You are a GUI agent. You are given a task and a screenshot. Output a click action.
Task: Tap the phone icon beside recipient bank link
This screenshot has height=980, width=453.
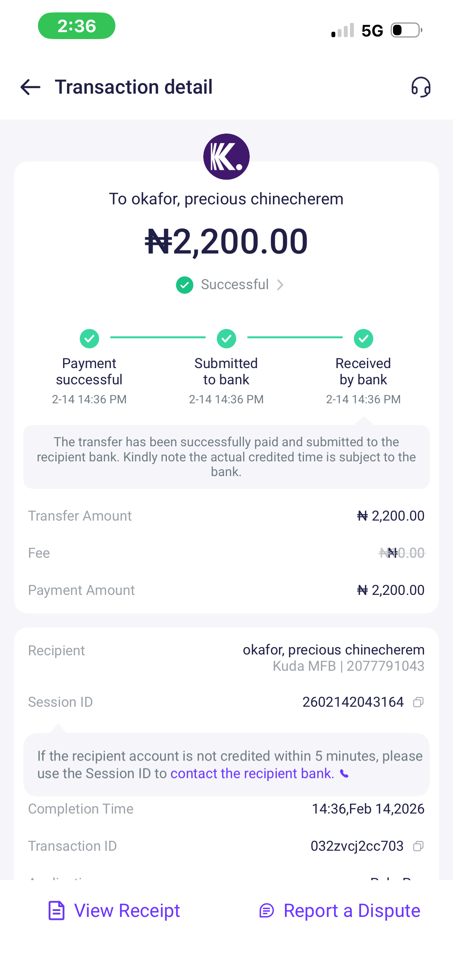pos(344,774)
